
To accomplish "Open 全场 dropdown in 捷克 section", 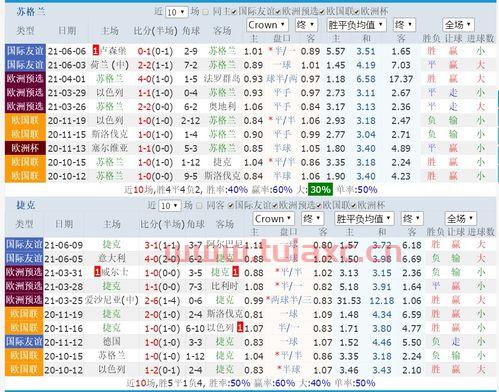I will tap(460, 219).
